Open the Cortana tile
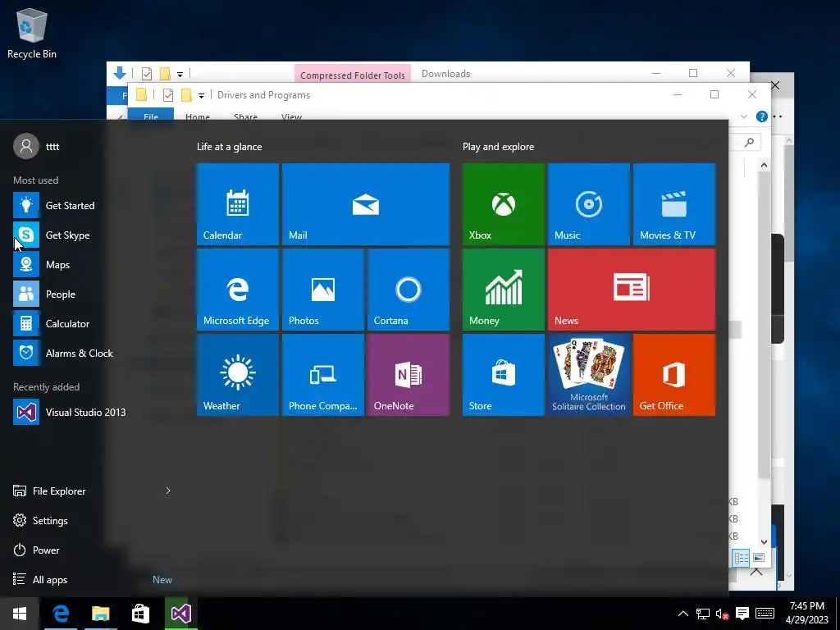The image size is (840, 630). coord(409,290)
